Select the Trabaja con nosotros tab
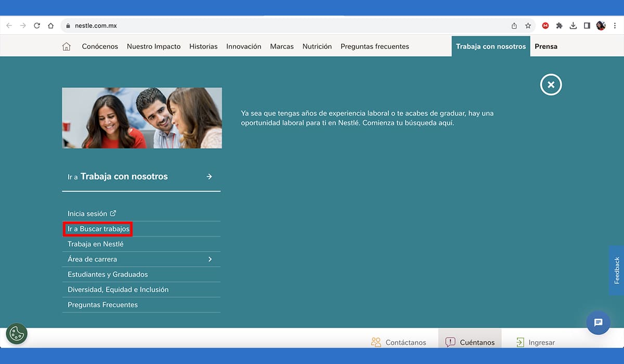 point(491,46)
